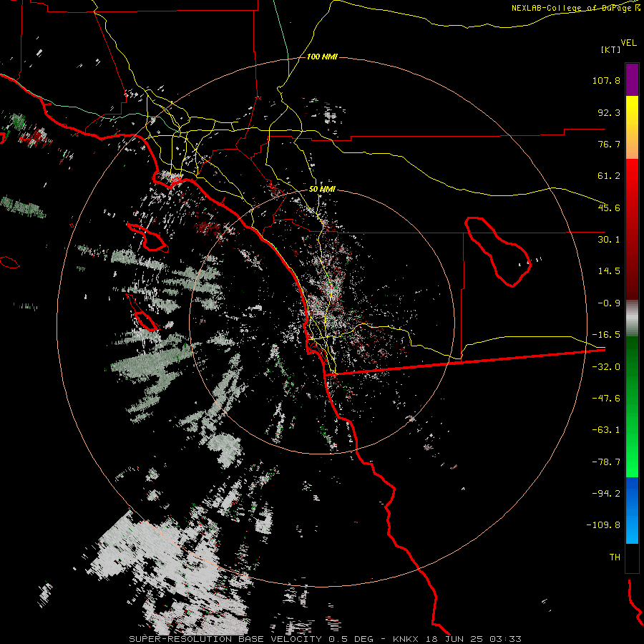This screenshot has width=644, height=644.
Task: Click the -16.5 legend value
Action: tap(606, 335)
